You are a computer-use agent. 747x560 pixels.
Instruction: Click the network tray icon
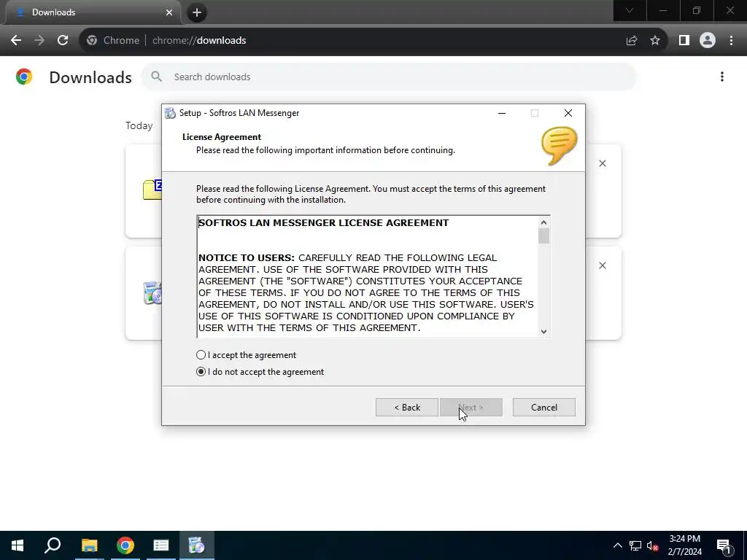635,545
